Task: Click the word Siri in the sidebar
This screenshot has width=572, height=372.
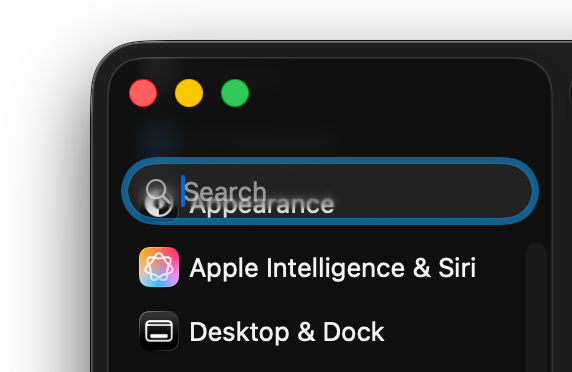Action: coord(457,268)
